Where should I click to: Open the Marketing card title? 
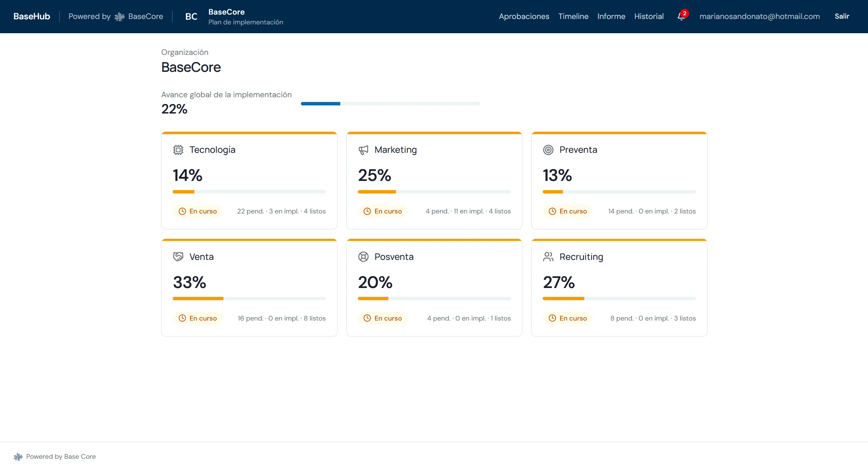tap(396, 150)
